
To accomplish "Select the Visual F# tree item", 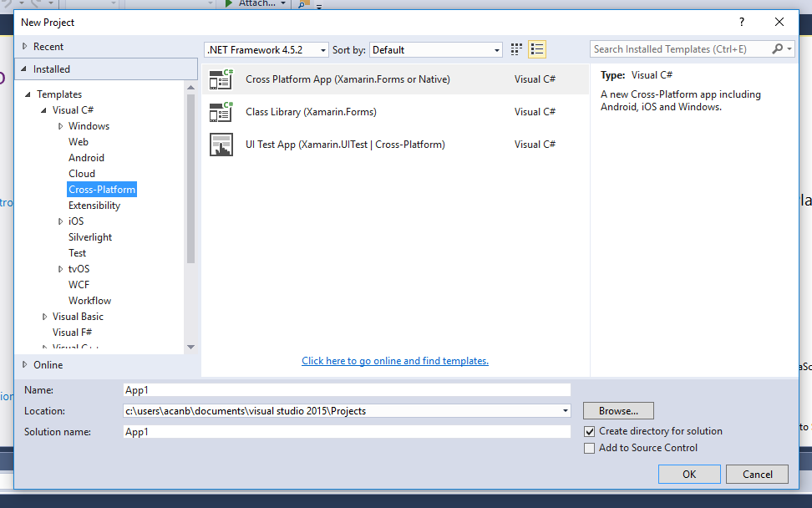I will click(72, 333).
